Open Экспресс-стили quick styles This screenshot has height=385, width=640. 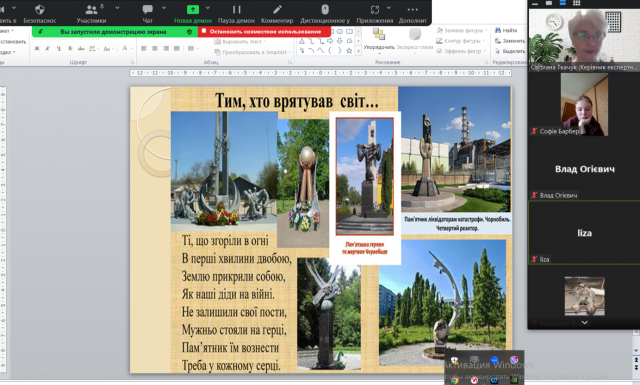[415, 41]
